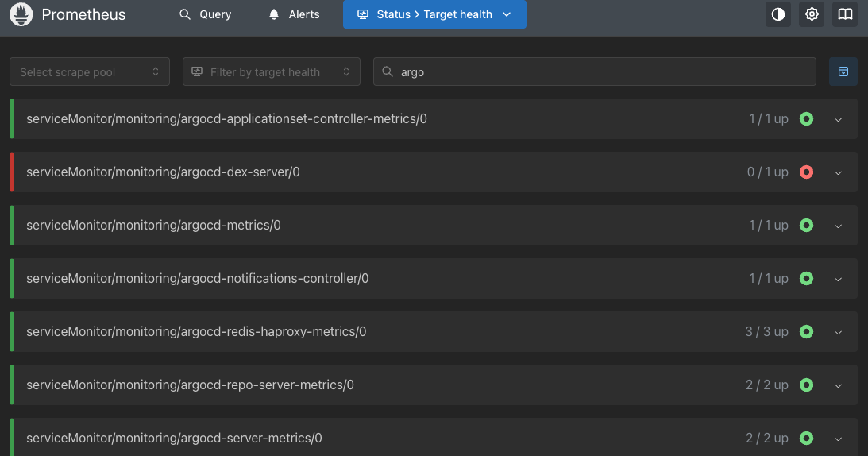868x456 pixels.
Task: Expand argocd-applicationset-controller-metrics chevron
Action: click(x=838, y=119)
